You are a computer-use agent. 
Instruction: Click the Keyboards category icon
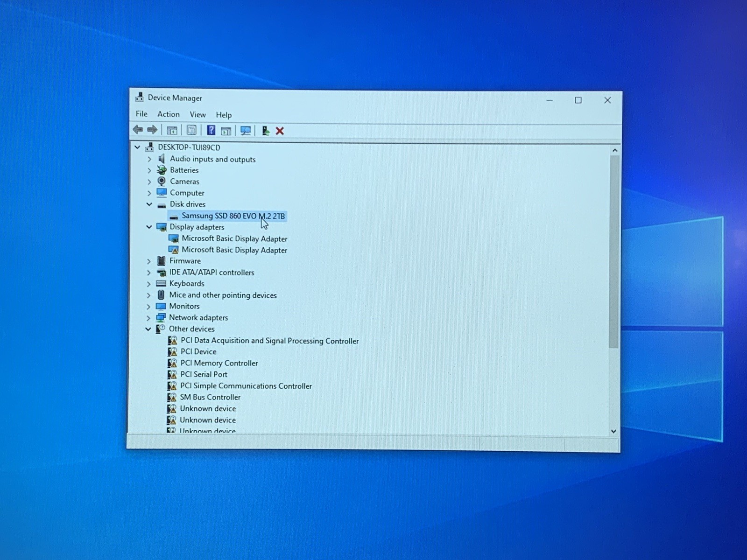coord(161,284)
